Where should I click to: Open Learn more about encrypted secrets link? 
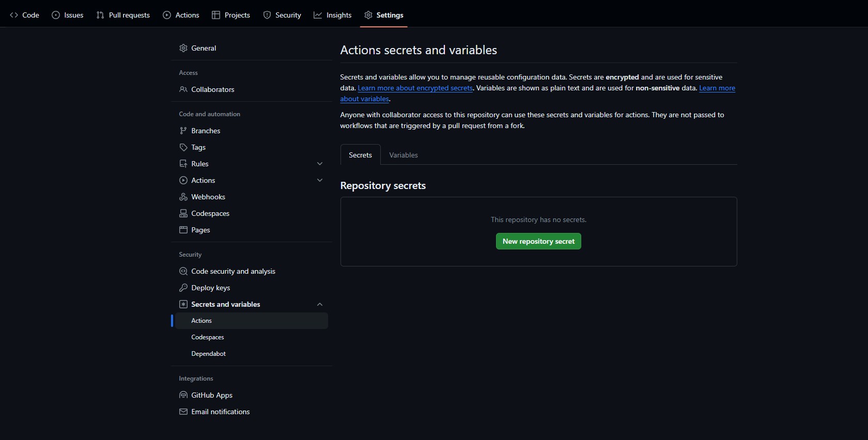pyautogui.click(x=415, y=88)
